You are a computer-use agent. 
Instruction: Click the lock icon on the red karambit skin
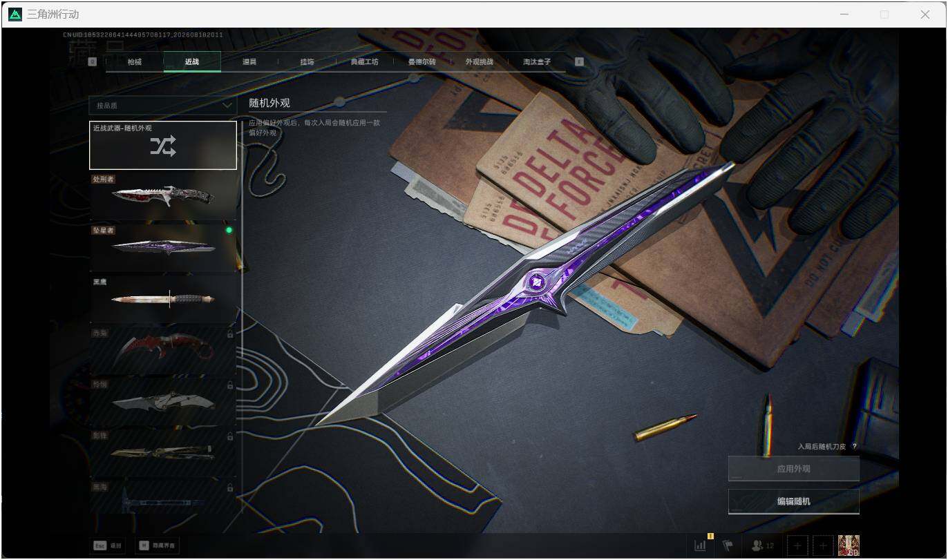pos(230,334)
